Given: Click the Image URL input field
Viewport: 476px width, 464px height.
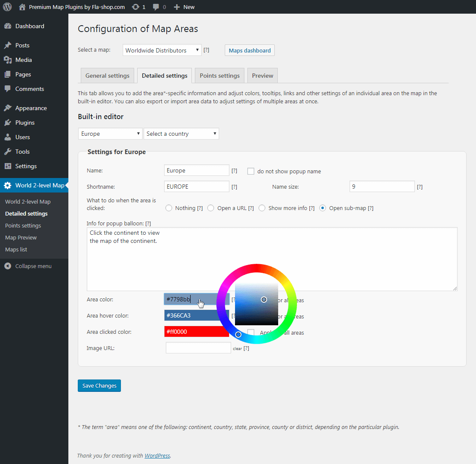Looking at the screenshot, I should (199, 348).
